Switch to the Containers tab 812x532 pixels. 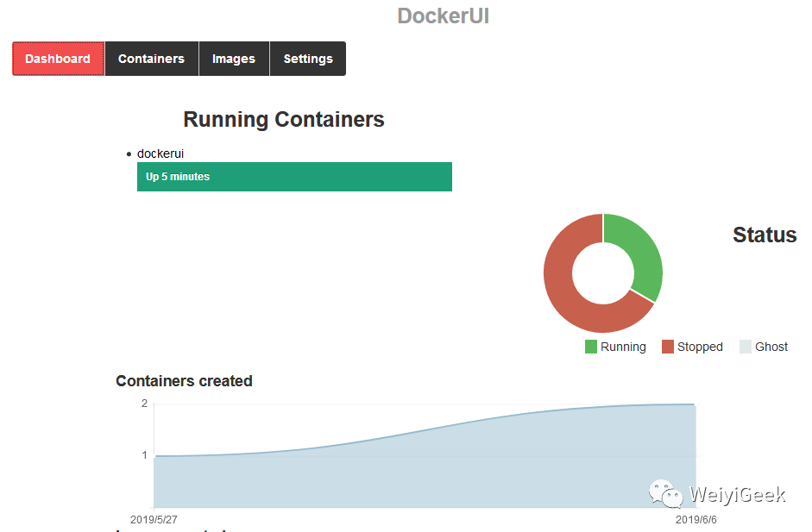coord(151,59)
